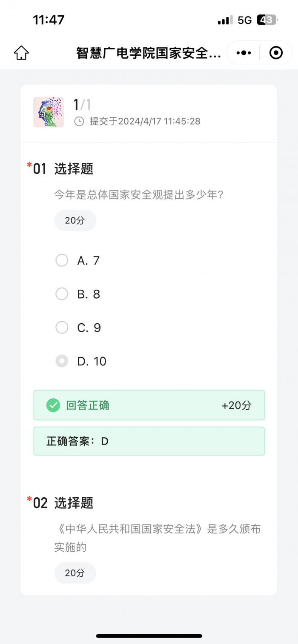Select radio option A. 7
Screen dimensions: 298x644
pyautogui.click(x=62, y=260)
